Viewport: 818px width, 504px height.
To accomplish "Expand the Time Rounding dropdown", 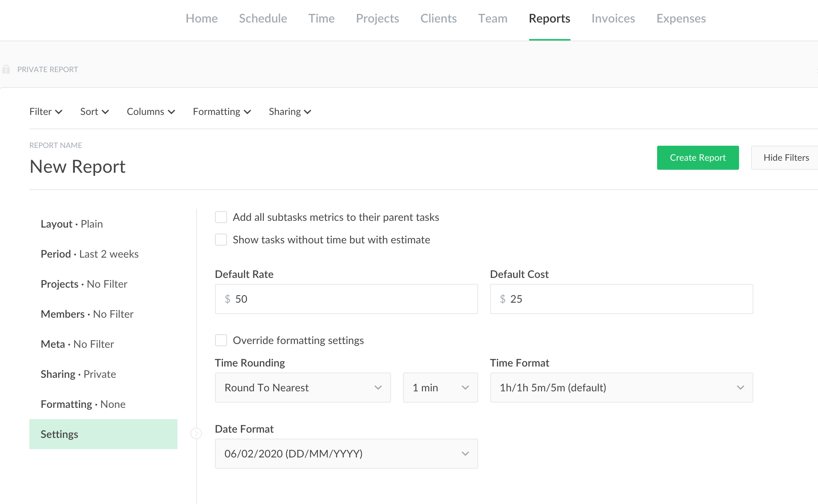I will (302, 387).
